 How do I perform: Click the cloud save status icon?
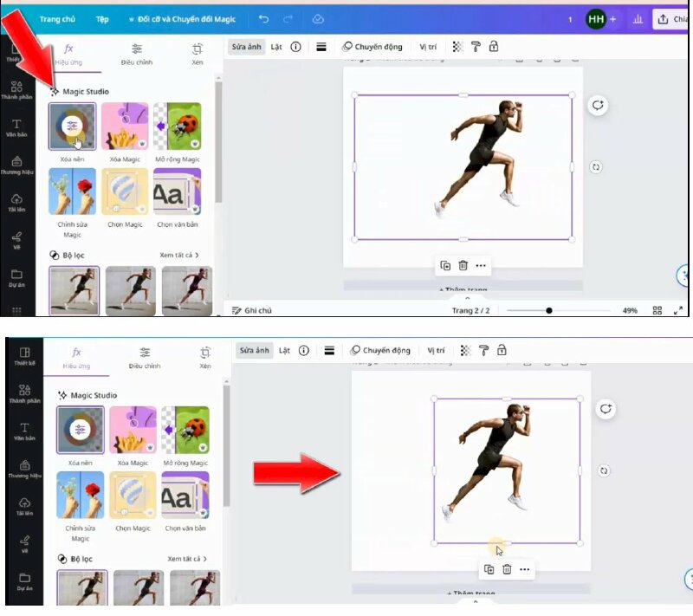[x=318, y=18]
